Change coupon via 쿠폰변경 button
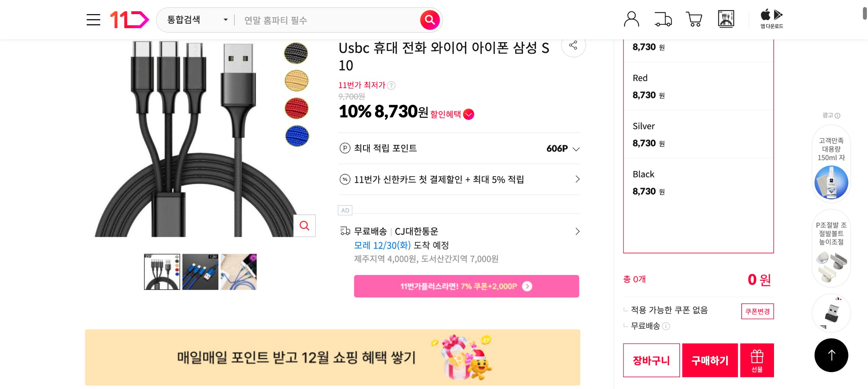Image resolution: width=868 pixels, height=389 pixels. (757, 311)
